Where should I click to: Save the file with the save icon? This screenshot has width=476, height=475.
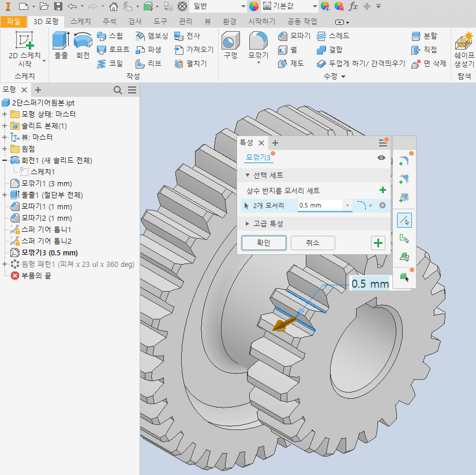(x=58, y=6)
